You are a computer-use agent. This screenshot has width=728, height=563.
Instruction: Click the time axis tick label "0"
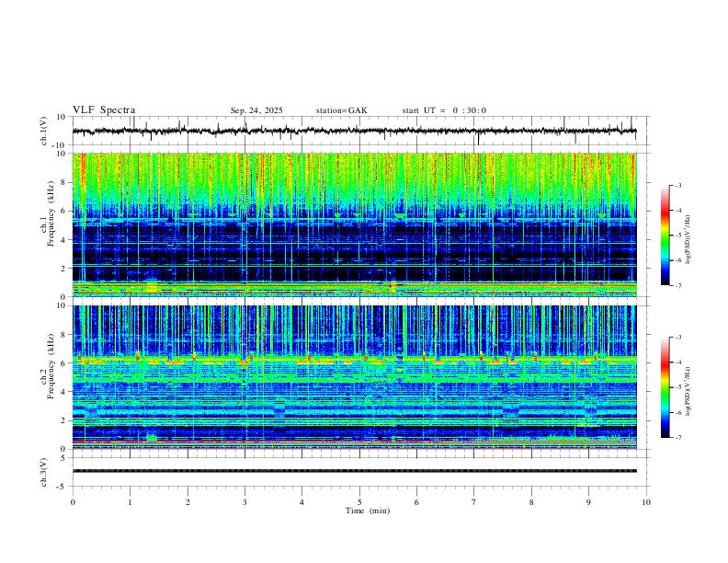[73, 502]
